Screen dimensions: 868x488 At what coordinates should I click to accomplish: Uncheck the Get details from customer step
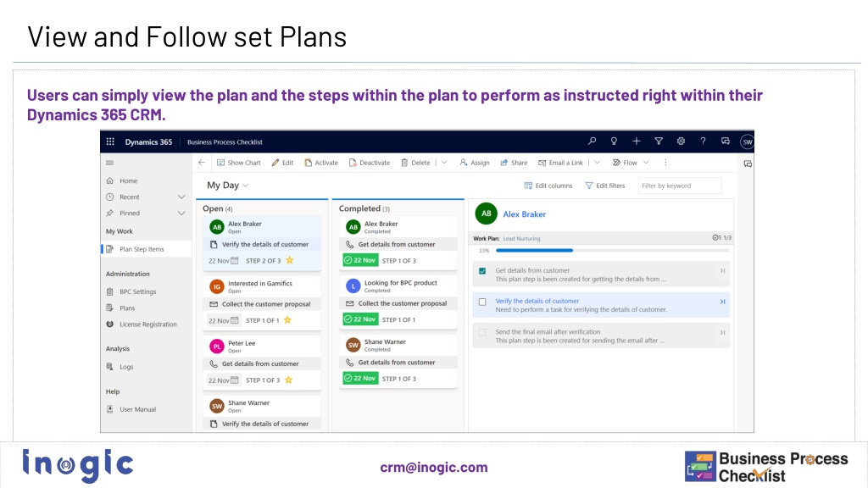pyautogui.click(x=482, y=271)
